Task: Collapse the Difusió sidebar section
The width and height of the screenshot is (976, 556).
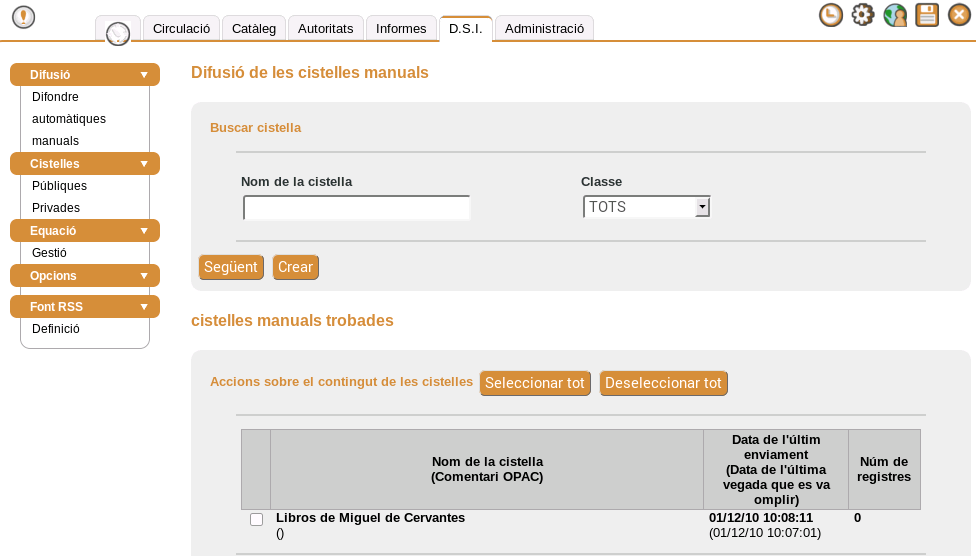Action: coord(85,75)
